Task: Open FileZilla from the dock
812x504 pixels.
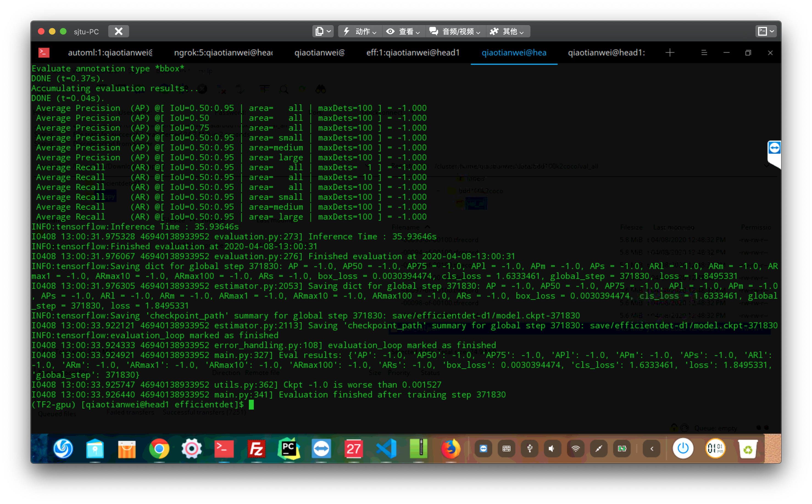Action: click(x=257, y=448)
